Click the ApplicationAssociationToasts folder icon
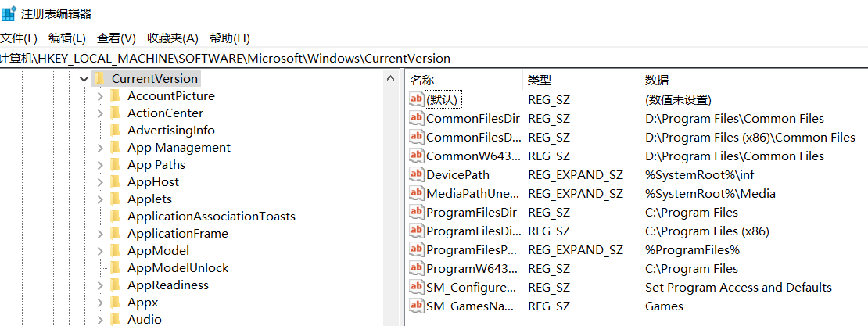The height and width of the screenshot is (326, 868). [x=115, y=216]
